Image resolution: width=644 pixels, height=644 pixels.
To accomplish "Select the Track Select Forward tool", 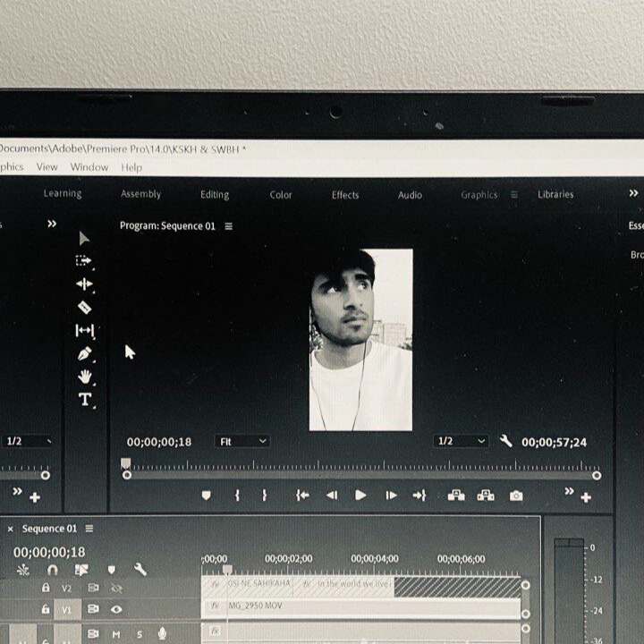I will pos(83,260).
